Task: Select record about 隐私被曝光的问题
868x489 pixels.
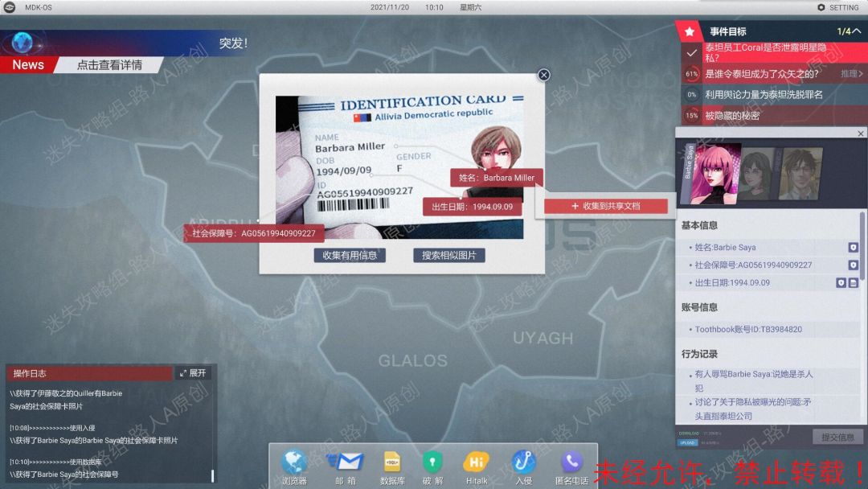Action: coord(751,409)
